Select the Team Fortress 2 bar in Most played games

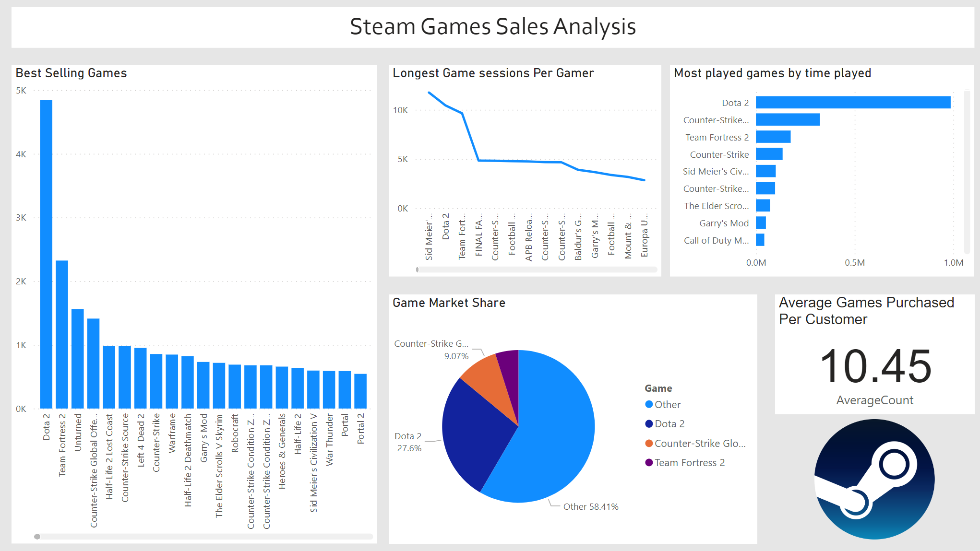pyautogui.click(x=773, y=137)
